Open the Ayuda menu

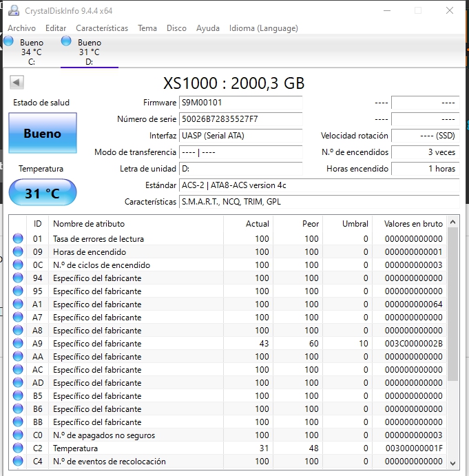pos(207,28)
